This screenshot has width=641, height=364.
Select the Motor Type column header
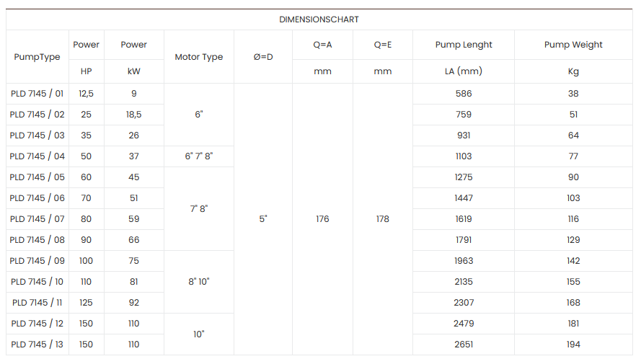pos(199,57)
